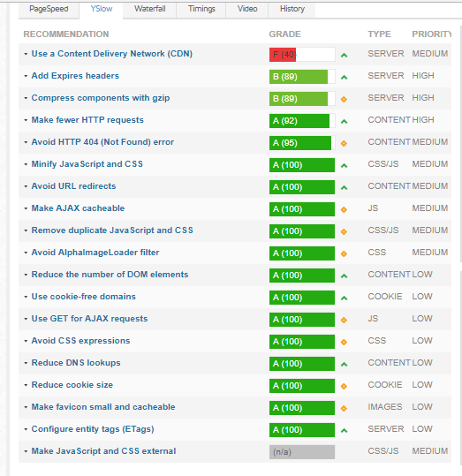The width and height of the screenshot is (462, 476).
Task: Switch to the Waterfall tab
Action: click(x=150, y=9)
